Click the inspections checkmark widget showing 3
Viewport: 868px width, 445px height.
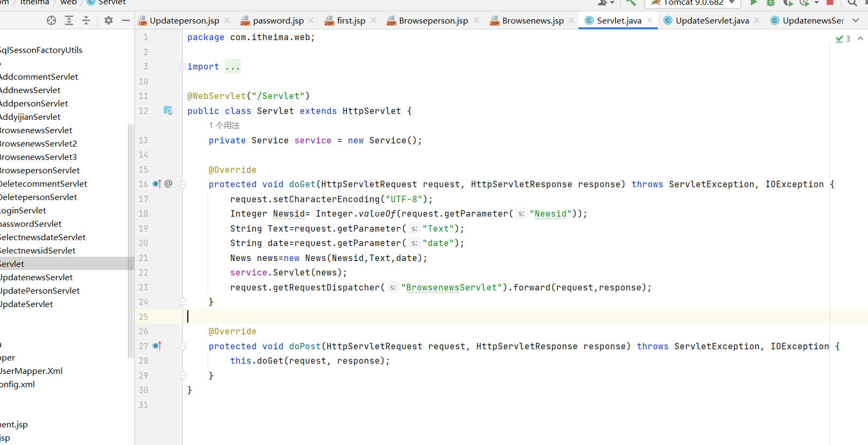[x=843, y=39]
